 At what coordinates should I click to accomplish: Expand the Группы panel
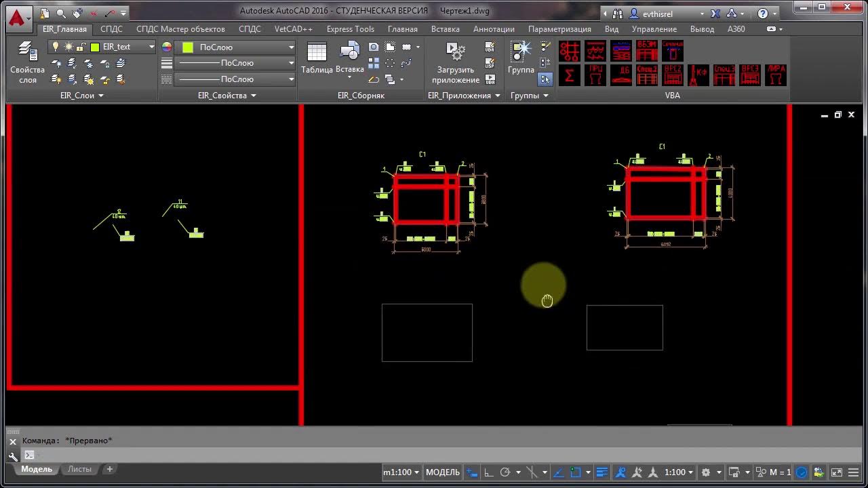[529, 96]
